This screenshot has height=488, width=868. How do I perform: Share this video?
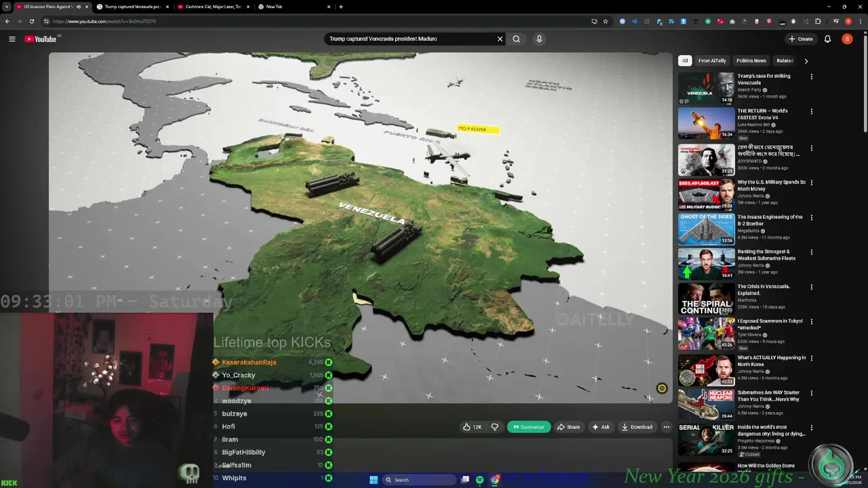[568, 427]
